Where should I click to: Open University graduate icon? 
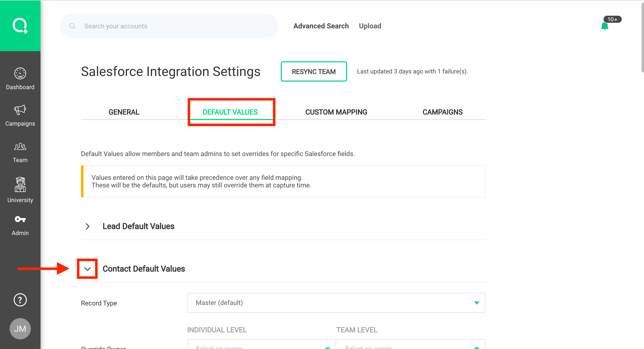click(x=20, y=185)
